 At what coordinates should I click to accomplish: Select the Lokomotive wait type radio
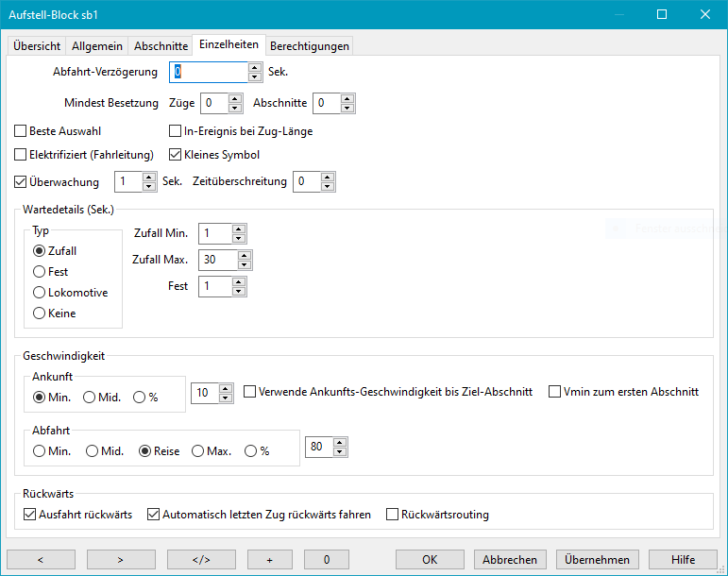tap(40, 293)
